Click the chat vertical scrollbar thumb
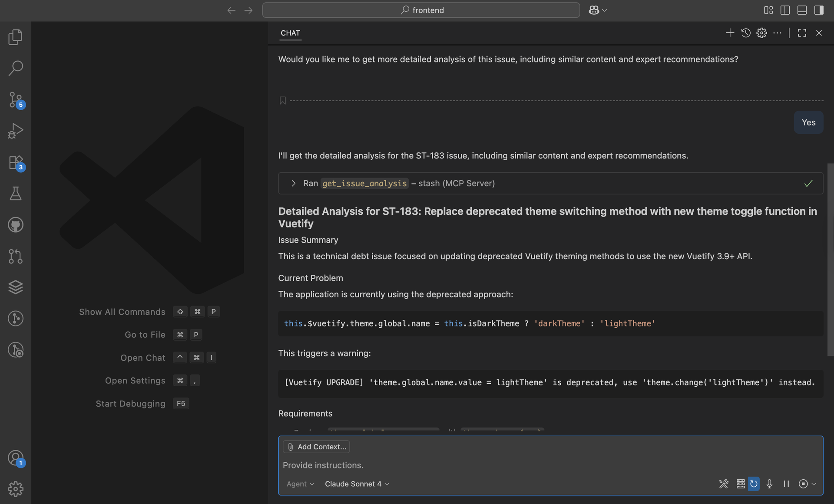Screen dimensions: 834x504 pyautogui.click(x=831, y=260)
